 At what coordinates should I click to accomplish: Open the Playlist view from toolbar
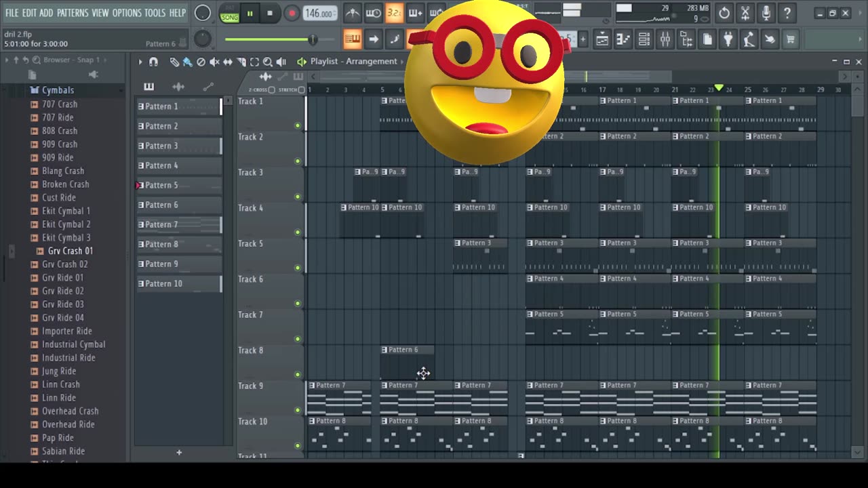point(602,40)
